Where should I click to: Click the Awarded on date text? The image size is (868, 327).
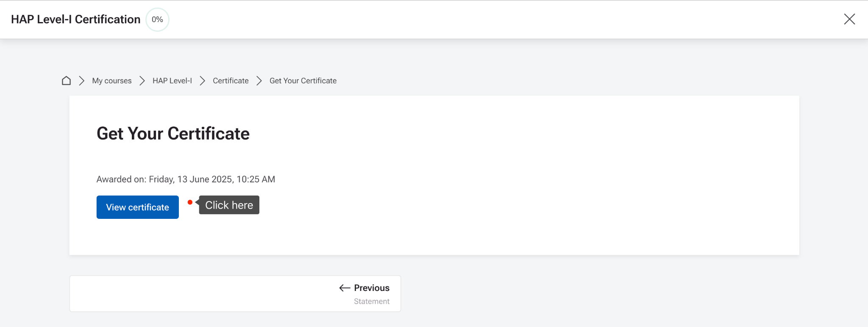(186, 179)
